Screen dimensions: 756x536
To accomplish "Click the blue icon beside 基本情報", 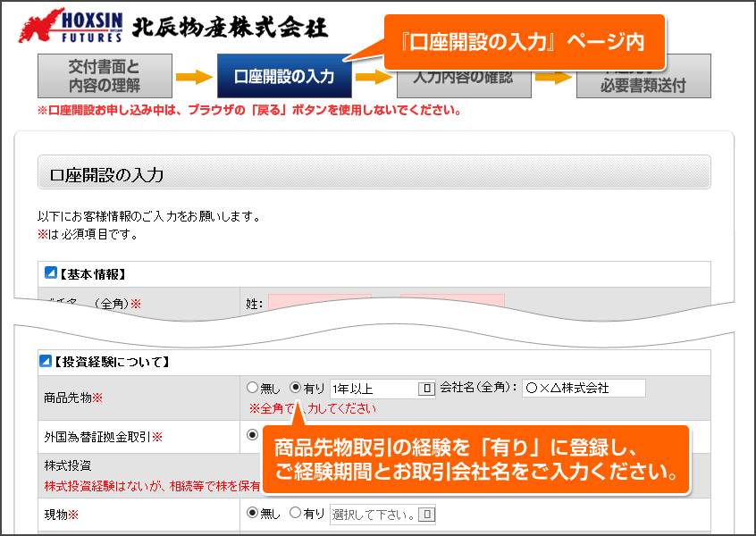I will 51,273.
